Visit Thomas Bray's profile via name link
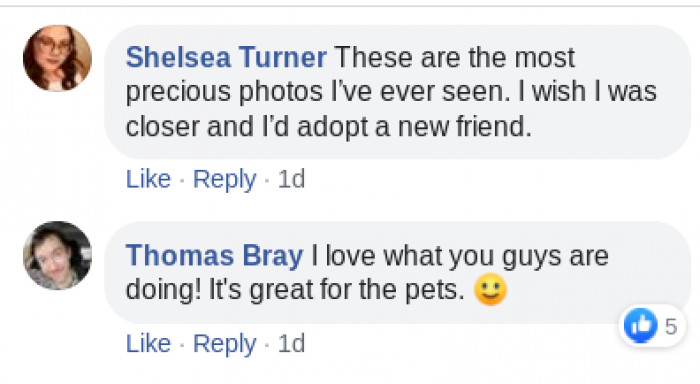 pyautogui.click(x=214, y=256)
